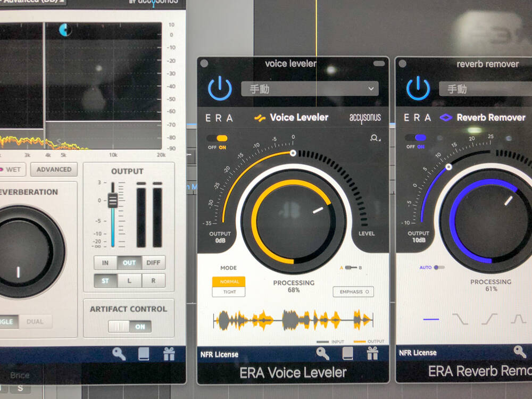Toggle ARTIFACT CONTROL ON switch

click(130, 327)
